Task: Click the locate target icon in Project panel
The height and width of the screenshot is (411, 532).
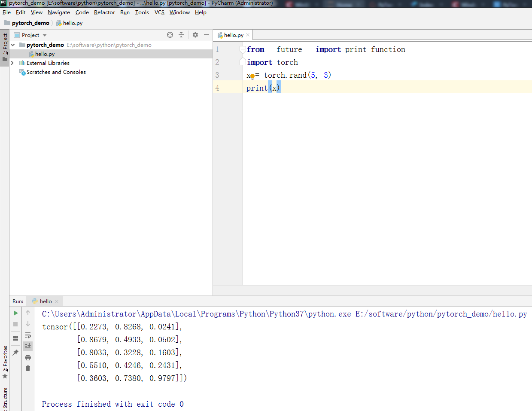Action: click(170, 35)
